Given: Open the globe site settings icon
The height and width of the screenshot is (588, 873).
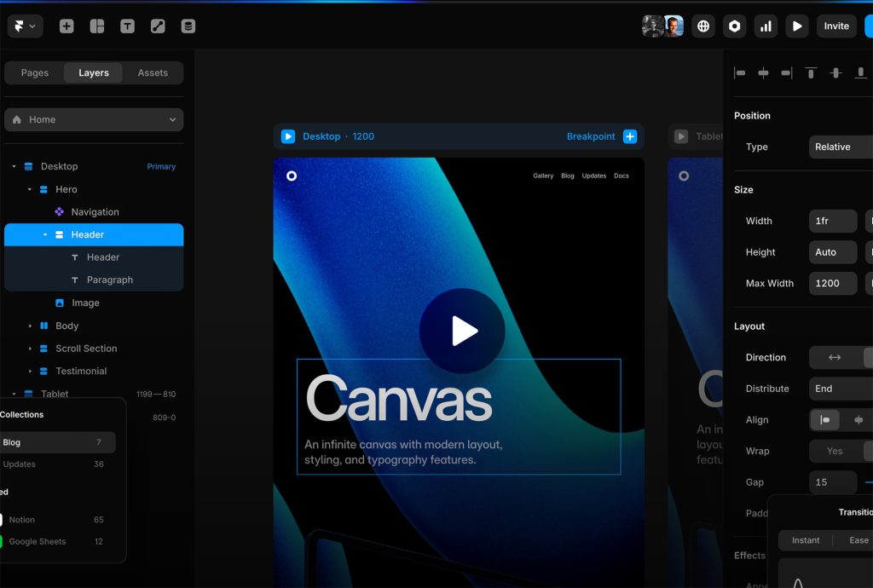Looking at the screenshot, I should (703, 26).
